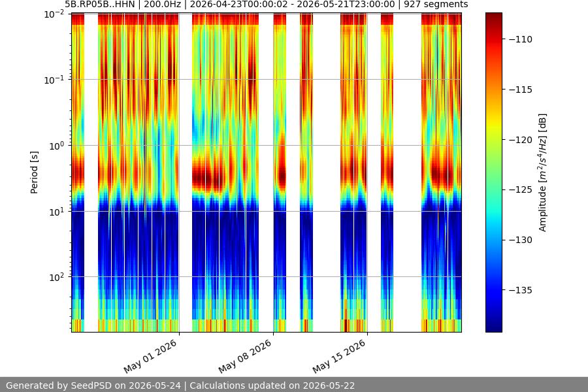This screenshot has height=392, width=588.
Task: Click the time range text in plot title
Action: tap(293, 5)
